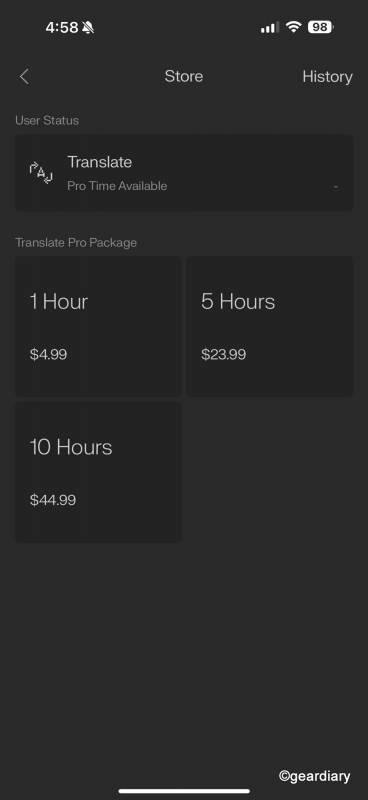Open the Translate status row
The height and width of the screenshot is (800, 368).
[184, 172]
